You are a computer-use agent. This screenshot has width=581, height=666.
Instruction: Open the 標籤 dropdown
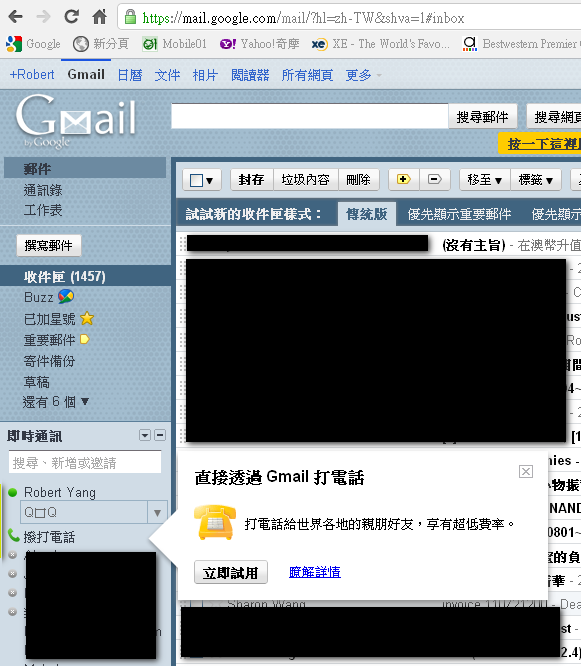536,180
